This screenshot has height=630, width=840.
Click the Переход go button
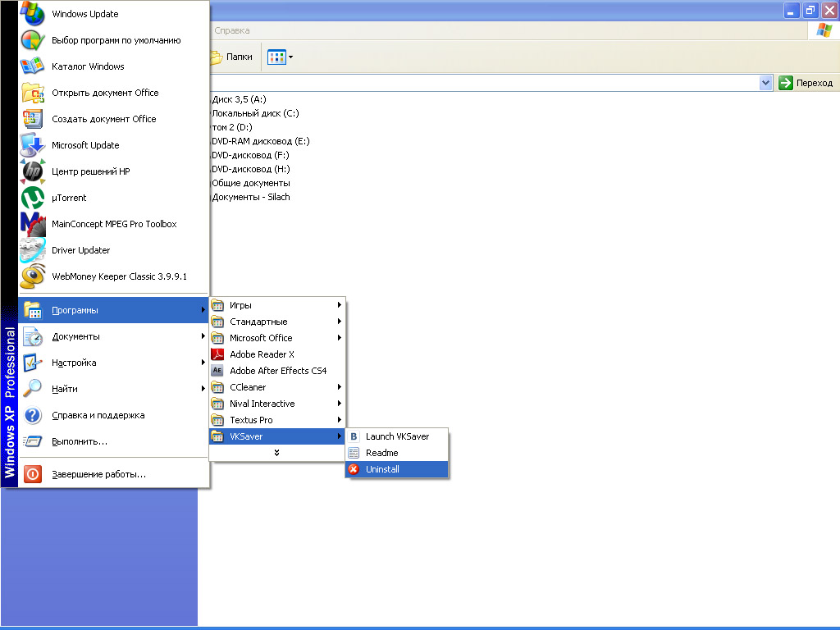pos(806,82)
